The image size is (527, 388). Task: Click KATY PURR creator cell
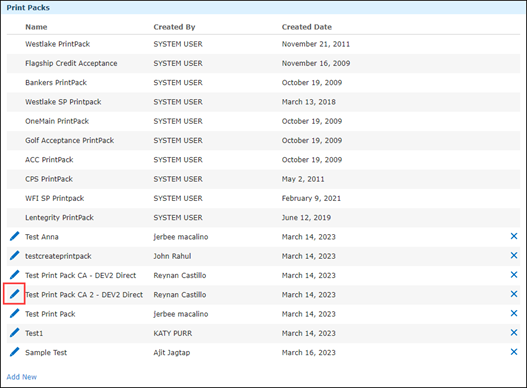point(173,333)
